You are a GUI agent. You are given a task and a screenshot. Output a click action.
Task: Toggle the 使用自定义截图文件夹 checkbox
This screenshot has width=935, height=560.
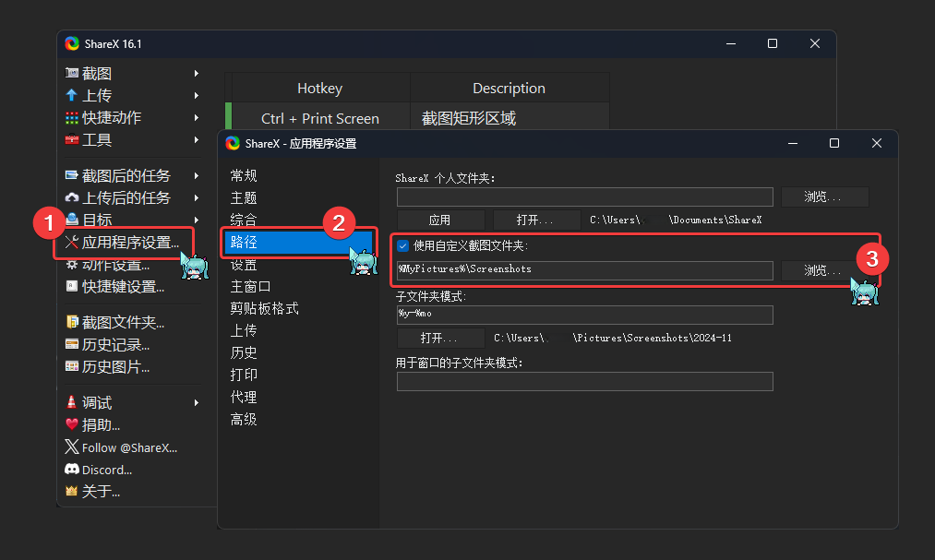click(x=403, y=246)
